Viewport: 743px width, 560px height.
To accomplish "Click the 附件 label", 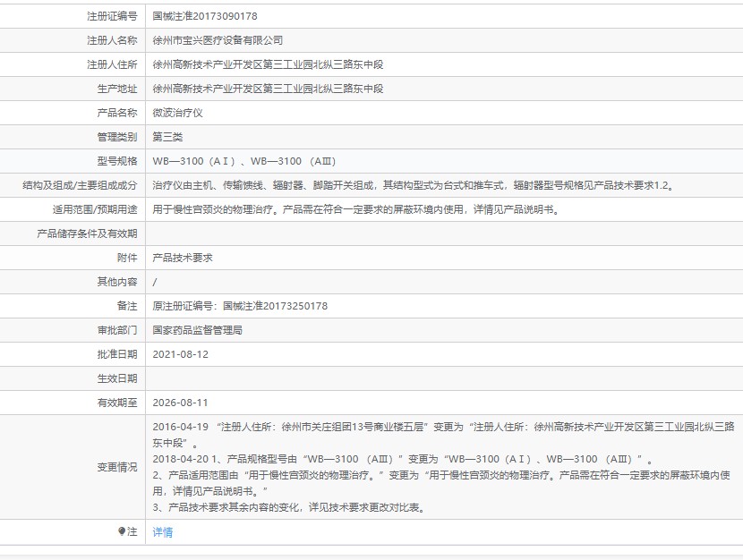I will (127, 258).
